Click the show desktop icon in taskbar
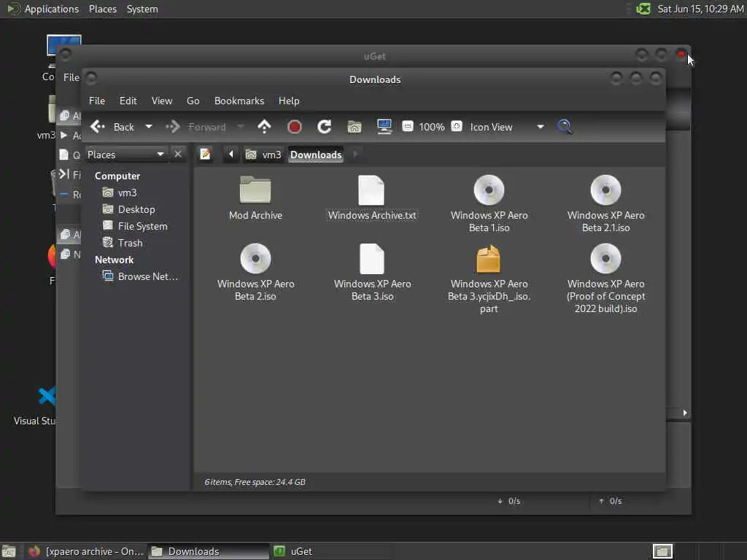 [x=9, y=551]
